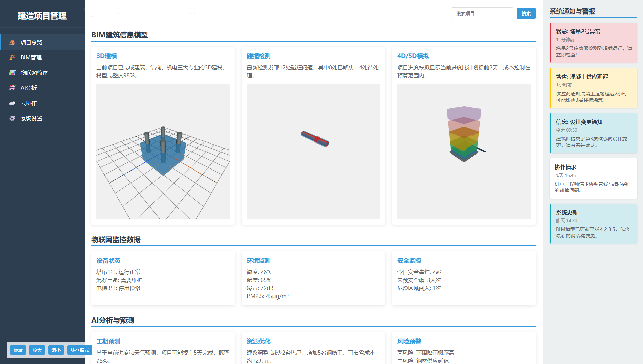Open the 警告: 混凝土供应延迟 notification
643x364 pixels.
(x=593, y=88)
